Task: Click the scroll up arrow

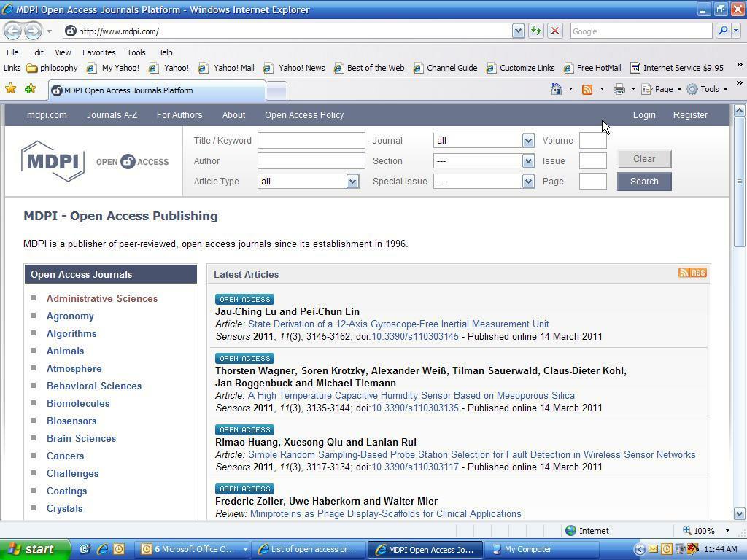Action: [x=740, y=111]
